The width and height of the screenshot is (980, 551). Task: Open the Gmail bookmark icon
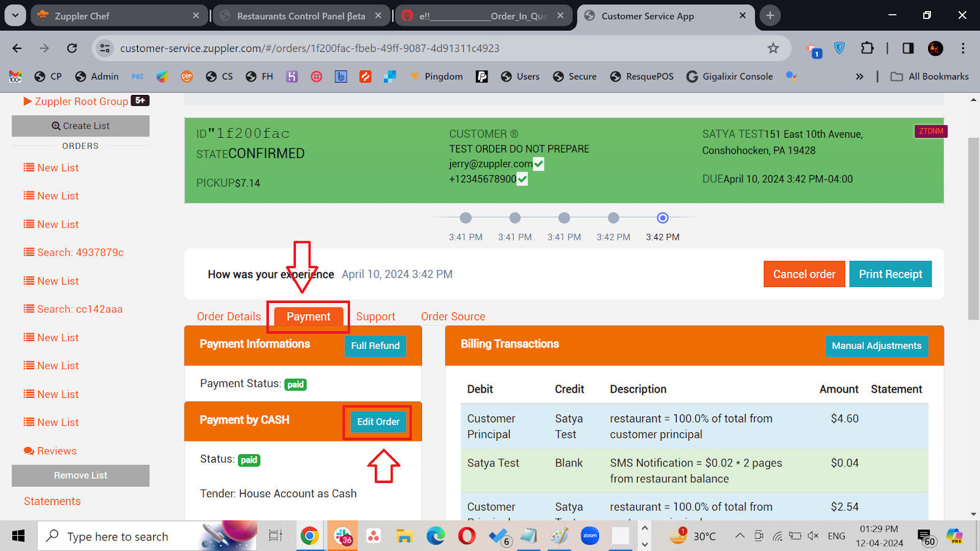click(x=15, y=77)
